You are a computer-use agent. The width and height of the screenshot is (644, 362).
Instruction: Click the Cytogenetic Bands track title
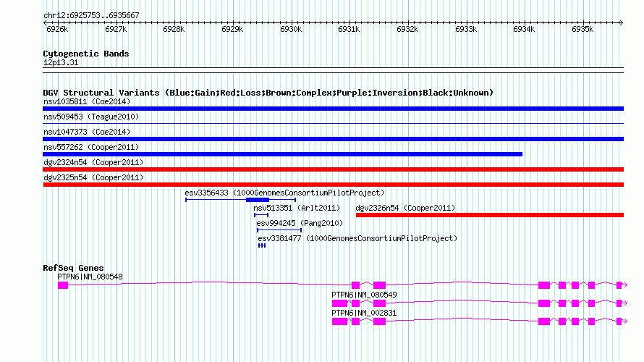point(86,54)
